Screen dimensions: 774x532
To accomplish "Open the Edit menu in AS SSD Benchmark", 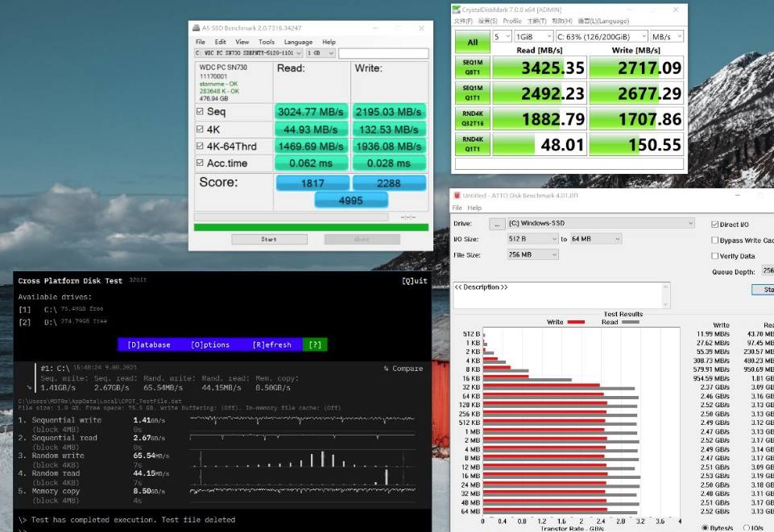I will click(220, 42).
